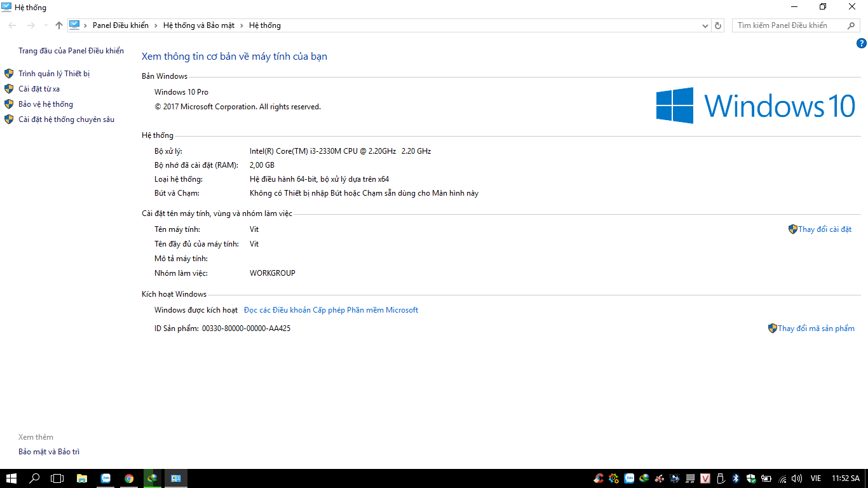Click Thay đổi mã sản phẩm link
The height and width of the screenshot is (488, 868).
coord(816,329)
